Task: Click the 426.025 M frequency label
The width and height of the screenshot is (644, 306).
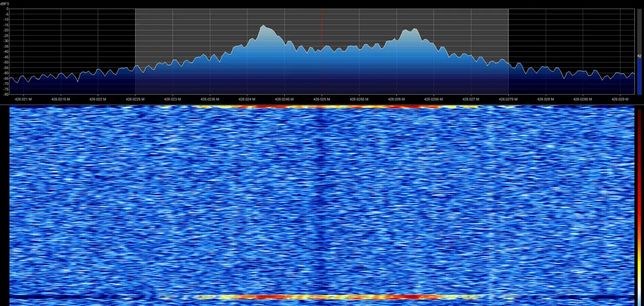Action: 321,99
